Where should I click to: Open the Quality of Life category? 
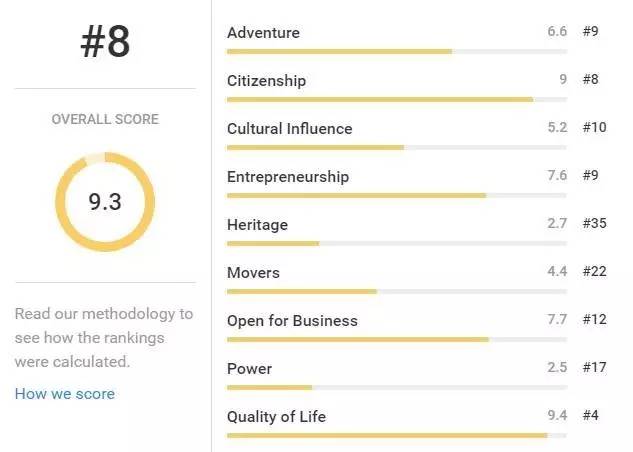click(x=276, y=417)
